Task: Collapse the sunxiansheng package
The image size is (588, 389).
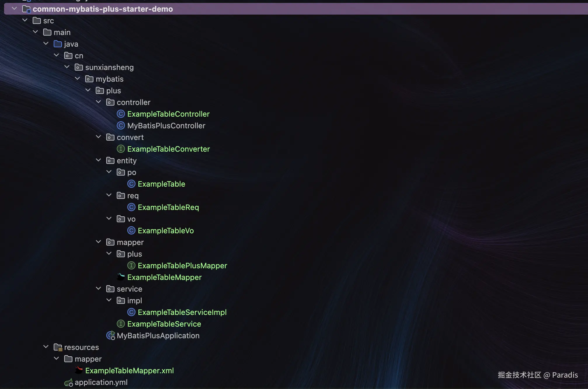Action: 67,67
